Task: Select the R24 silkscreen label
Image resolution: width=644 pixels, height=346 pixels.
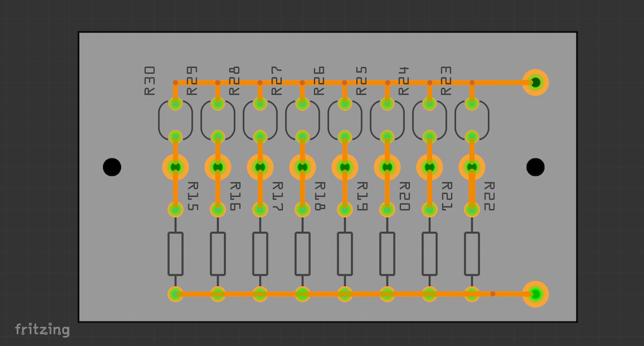Action: [x=404, y=81]
